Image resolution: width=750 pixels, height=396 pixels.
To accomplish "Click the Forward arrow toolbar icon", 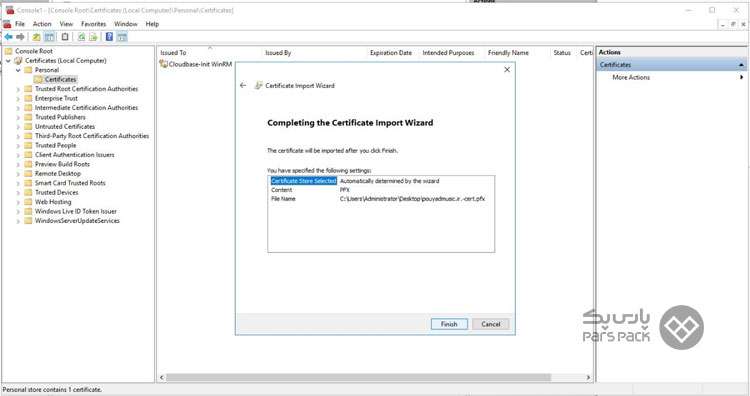I will pyautogui.click(x=20, y=37).
